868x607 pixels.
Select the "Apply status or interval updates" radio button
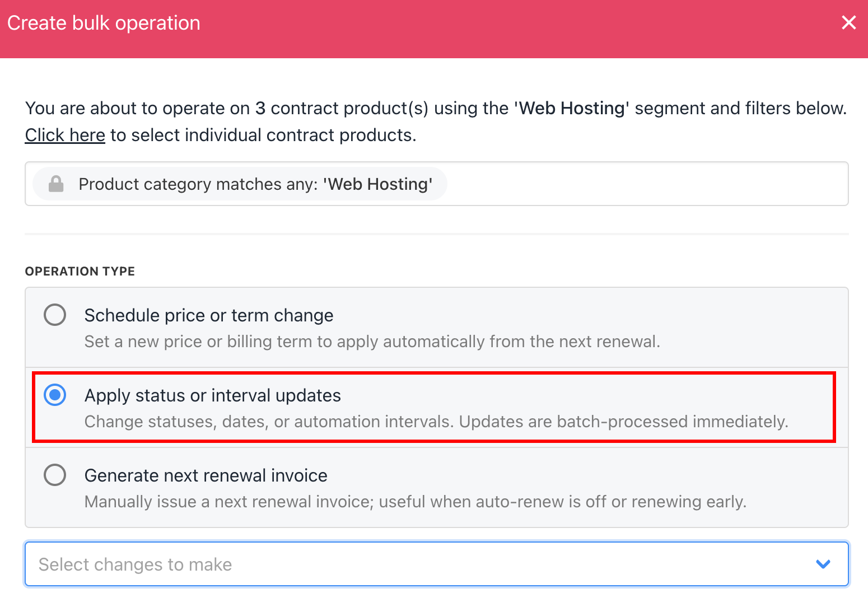click(x=55, y=395)
